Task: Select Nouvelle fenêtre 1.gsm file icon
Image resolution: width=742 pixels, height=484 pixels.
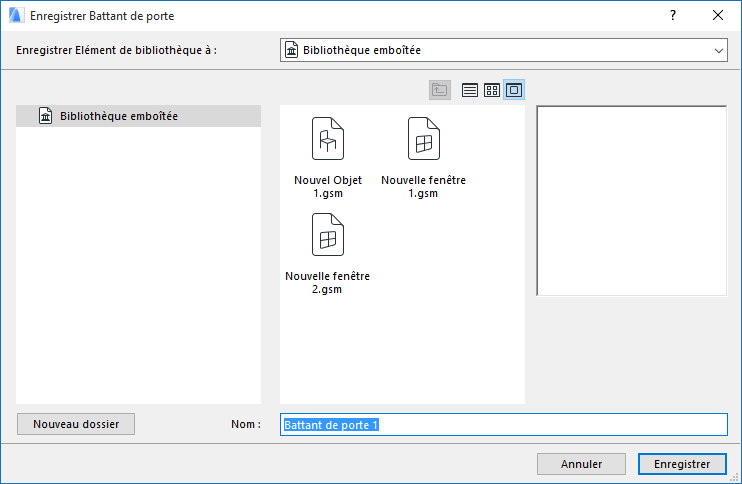Action: coord(424,139)
